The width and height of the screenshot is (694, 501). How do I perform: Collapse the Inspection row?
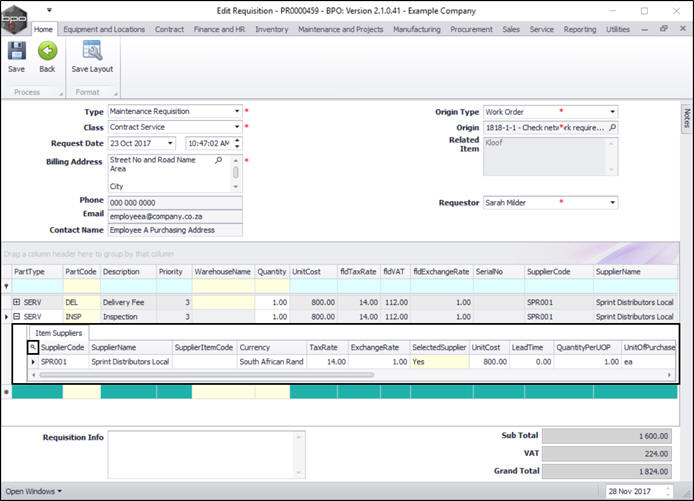point(16,316)
